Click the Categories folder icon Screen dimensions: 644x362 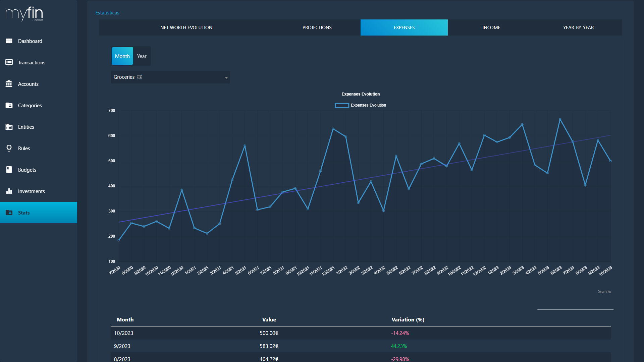pos(9,105)
